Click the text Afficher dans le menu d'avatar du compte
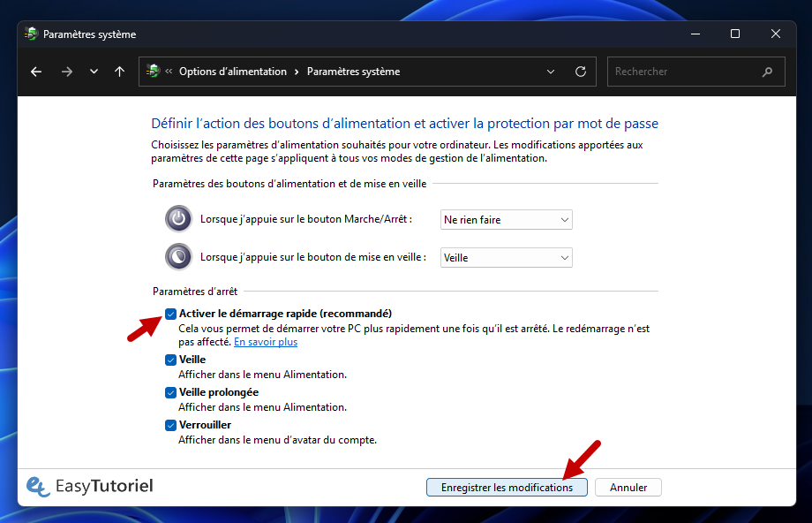Image resolution: width=812 pixels, height=523 pixels. click(x=277, y=440)
